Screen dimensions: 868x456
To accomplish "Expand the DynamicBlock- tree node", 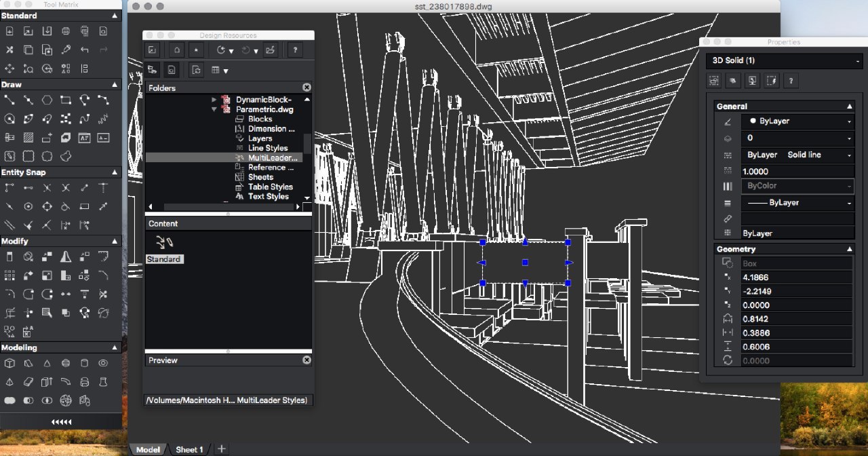I will [x=214, y=100].
